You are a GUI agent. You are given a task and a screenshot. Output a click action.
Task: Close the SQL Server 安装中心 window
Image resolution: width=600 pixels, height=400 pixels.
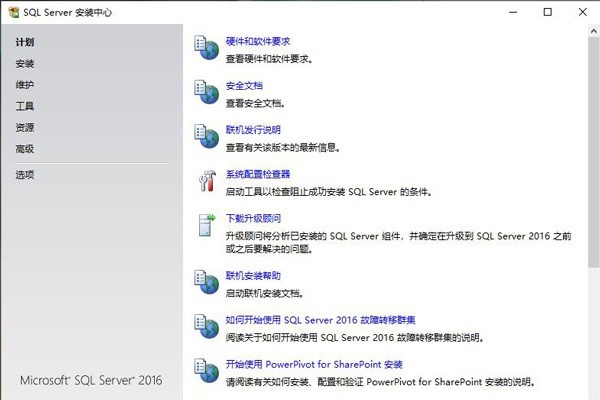pyautogui.click(x=582, y=12)
